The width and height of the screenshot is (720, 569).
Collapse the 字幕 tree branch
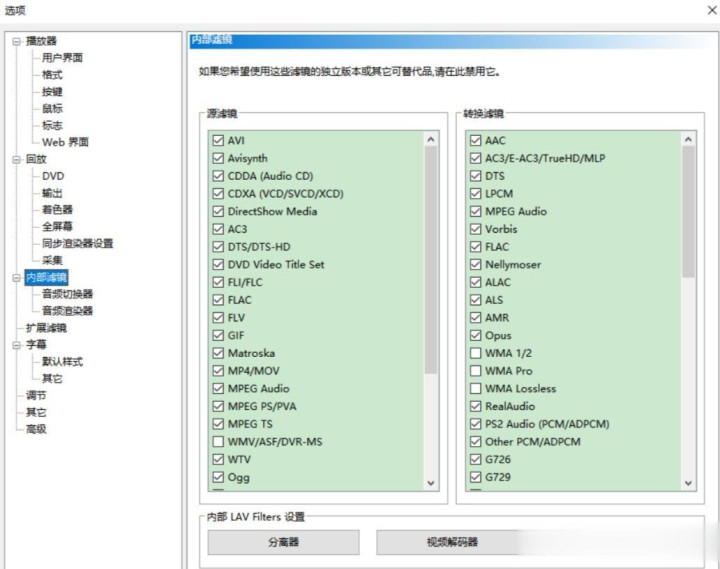(x=16, y=345)
